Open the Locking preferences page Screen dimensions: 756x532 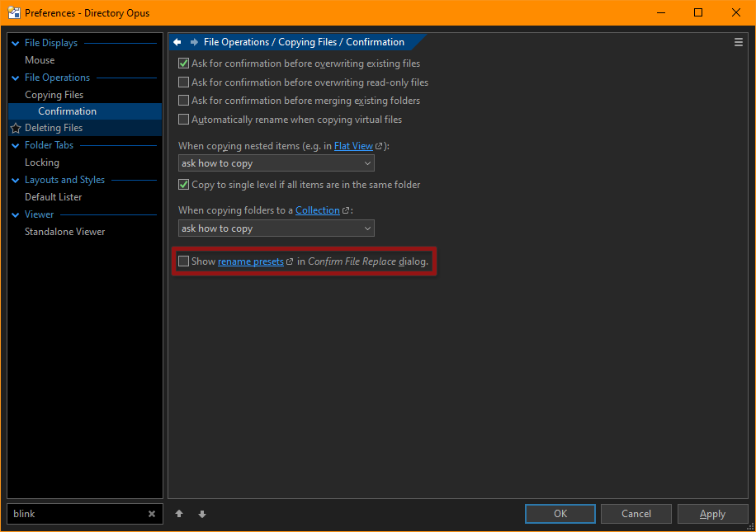coord(42,162)
